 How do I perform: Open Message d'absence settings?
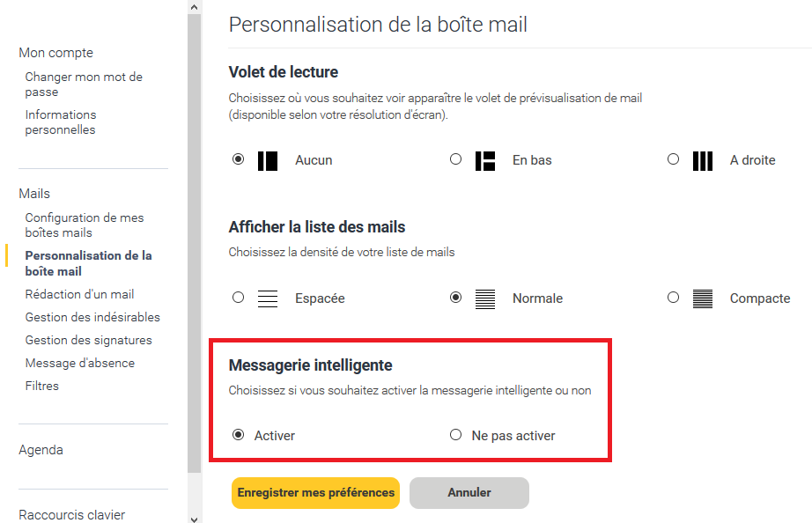[79, 363]
